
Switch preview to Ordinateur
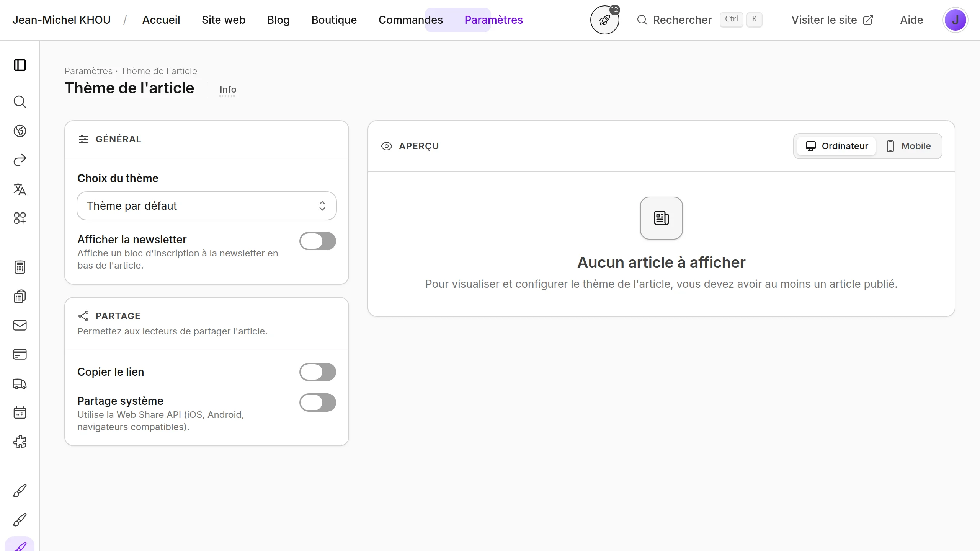tap(837, 146)
